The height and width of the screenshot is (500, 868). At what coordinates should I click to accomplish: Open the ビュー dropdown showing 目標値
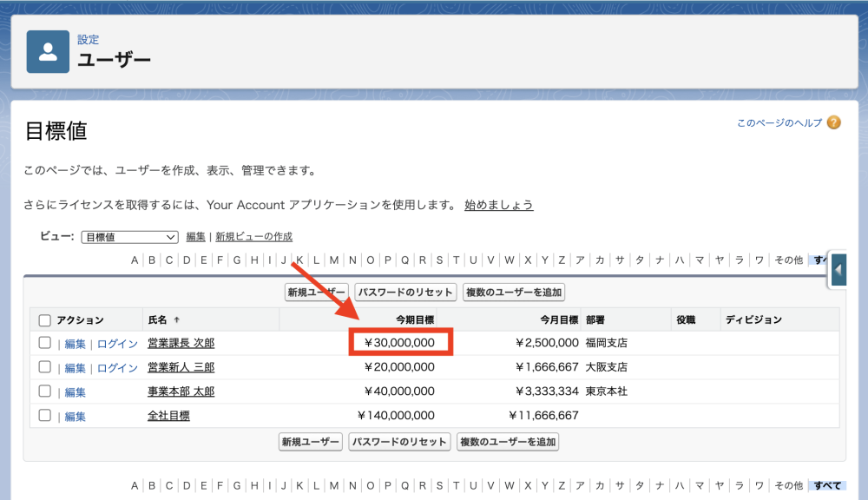(128, 236)
